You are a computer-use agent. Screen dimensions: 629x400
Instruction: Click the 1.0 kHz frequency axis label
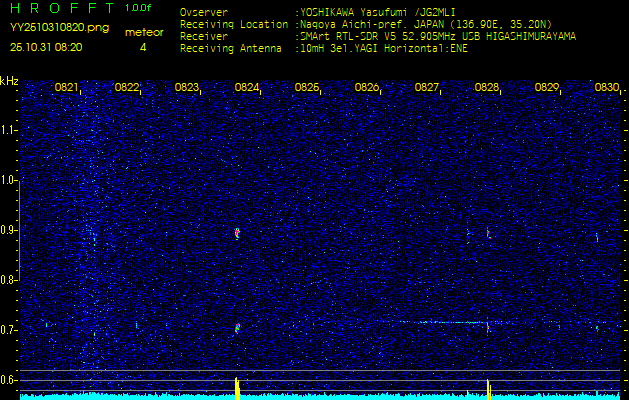(9, 180)
